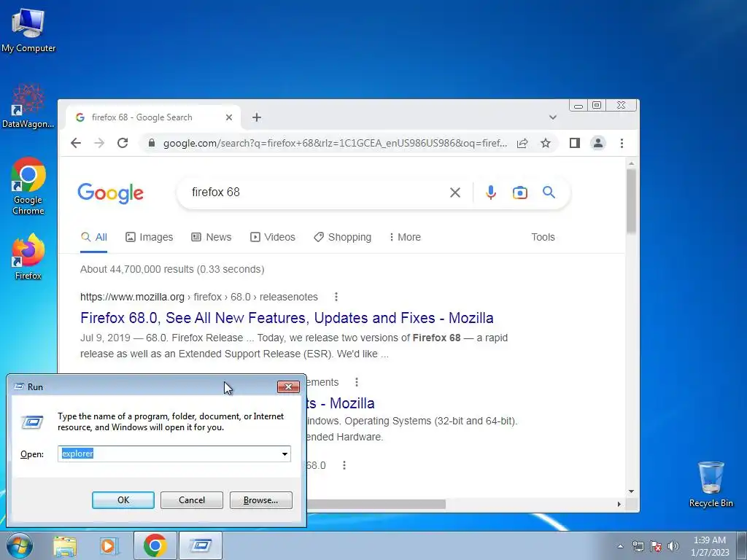Screen dimensions: 747x560
Task: Open Windows Media Player from taskbar
Action: point(109,545)
